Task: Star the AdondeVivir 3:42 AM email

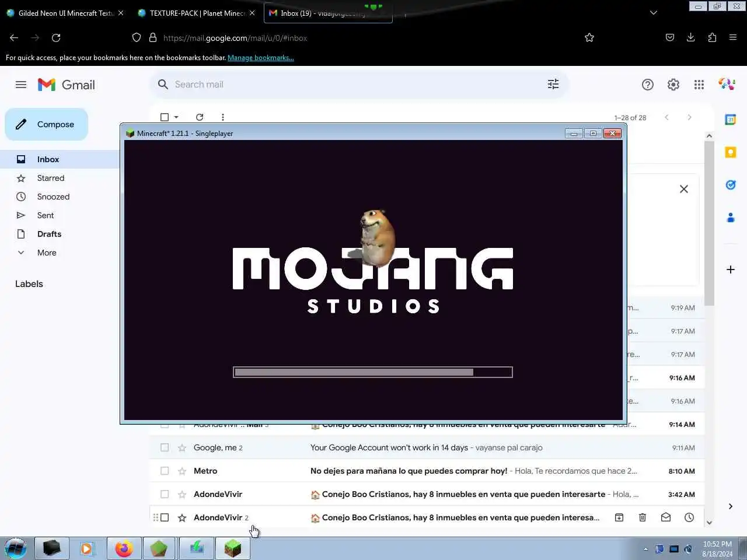Action: [x=182, y=494]
